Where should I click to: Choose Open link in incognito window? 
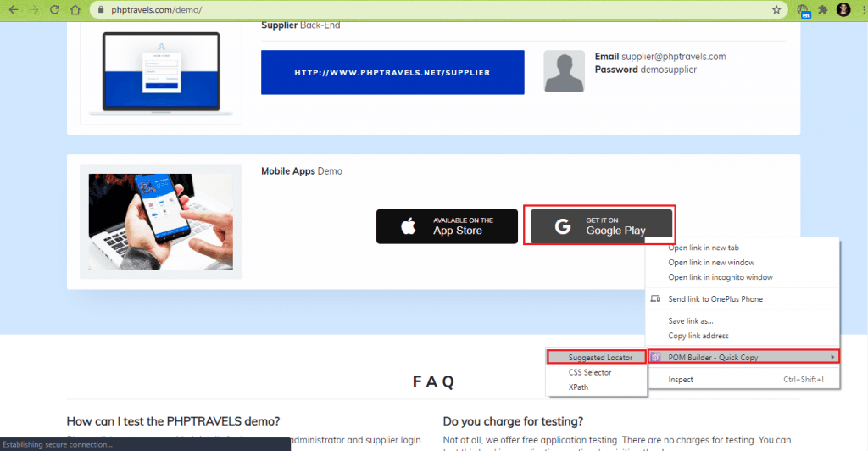(743, 277)
